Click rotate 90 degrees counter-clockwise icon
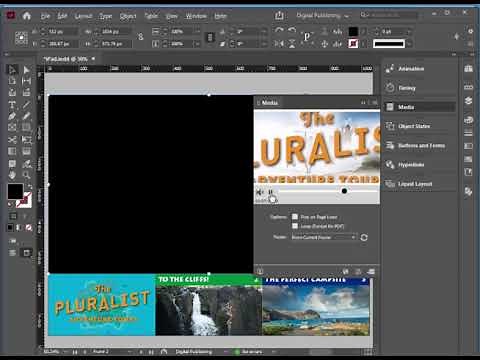 [x=292, y=31]
